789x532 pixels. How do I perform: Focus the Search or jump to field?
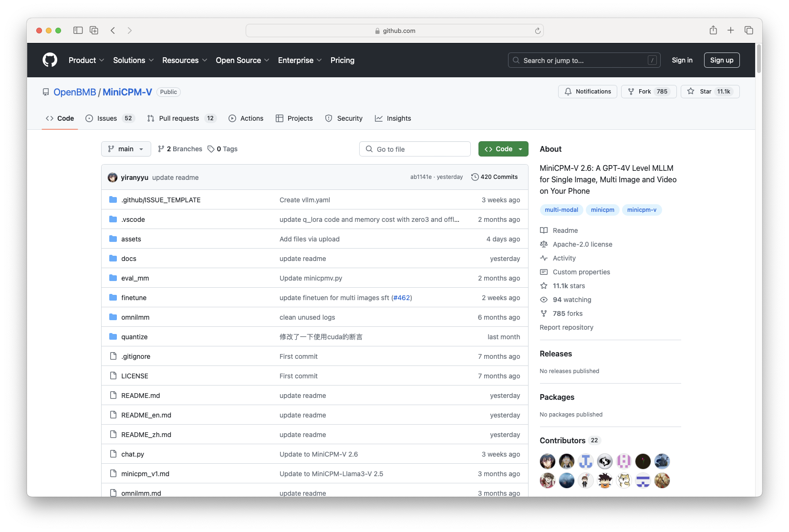(x=584, y=60)
